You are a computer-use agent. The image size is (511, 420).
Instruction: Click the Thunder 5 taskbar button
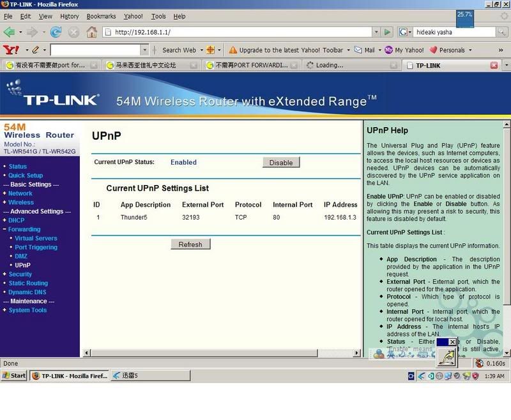(x=151, y=375)
